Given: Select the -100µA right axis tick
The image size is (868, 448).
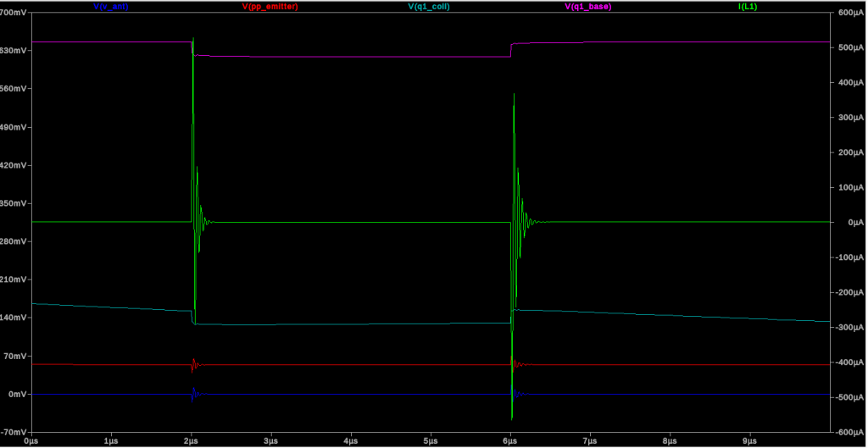Looking at the screenshot, I should [849, 257].
